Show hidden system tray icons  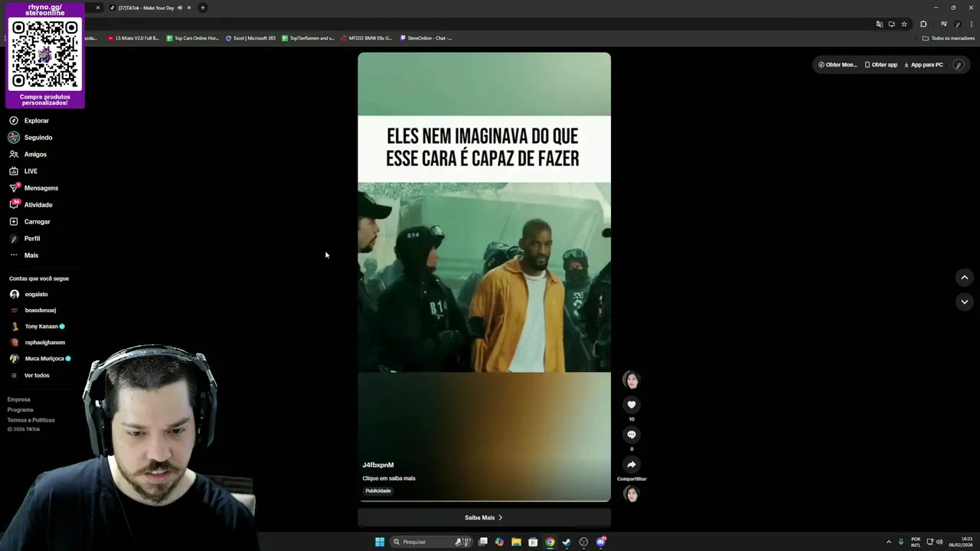click(889, 542)
